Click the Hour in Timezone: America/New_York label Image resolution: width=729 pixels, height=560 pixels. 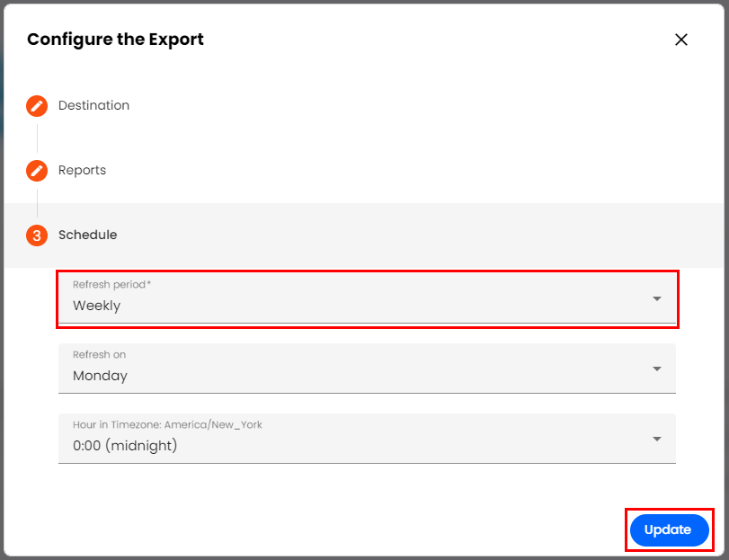pos(167,425)
